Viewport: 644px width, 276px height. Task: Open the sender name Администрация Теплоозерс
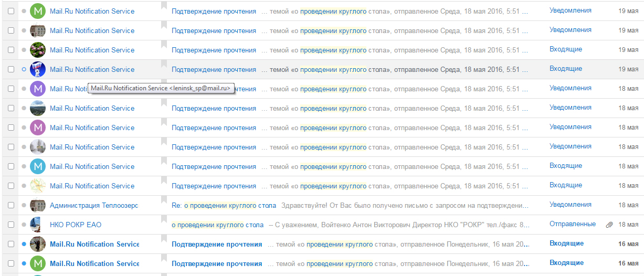(x=94, y=205)
